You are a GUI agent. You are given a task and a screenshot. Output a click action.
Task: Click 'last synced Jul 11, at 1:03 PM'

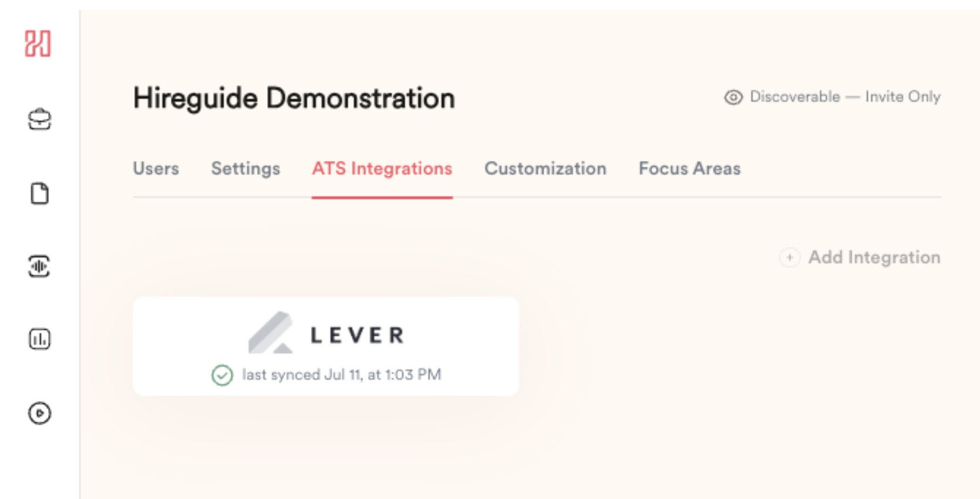(x=342, y=375)
